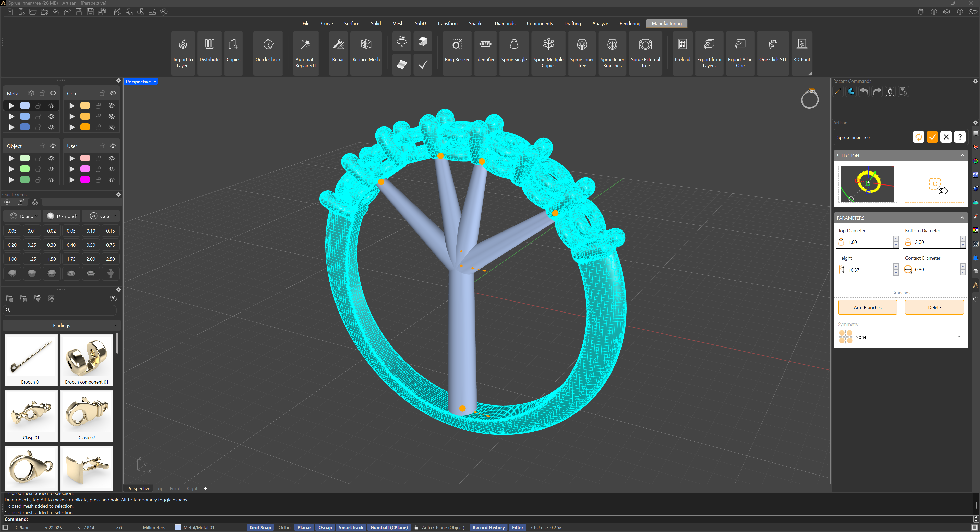Switch to the Front viewport tab
This screenshot has width=980, height=532.
[175, 489]
